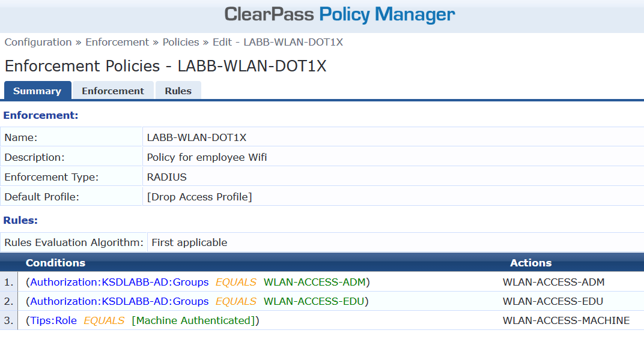Click the ClearPass Policy Manager title
644x339 pixels.
click(339, 14)
